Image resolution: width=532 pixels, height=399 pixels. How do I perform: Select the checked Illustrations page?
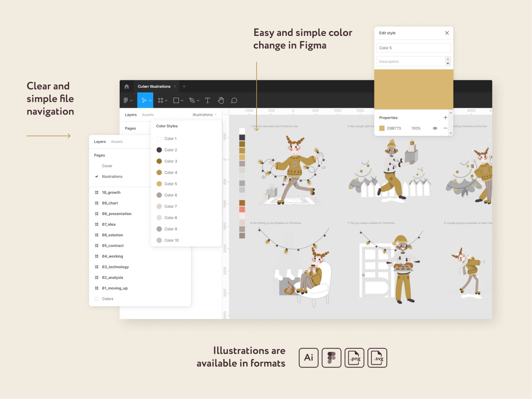click(112, 177)
